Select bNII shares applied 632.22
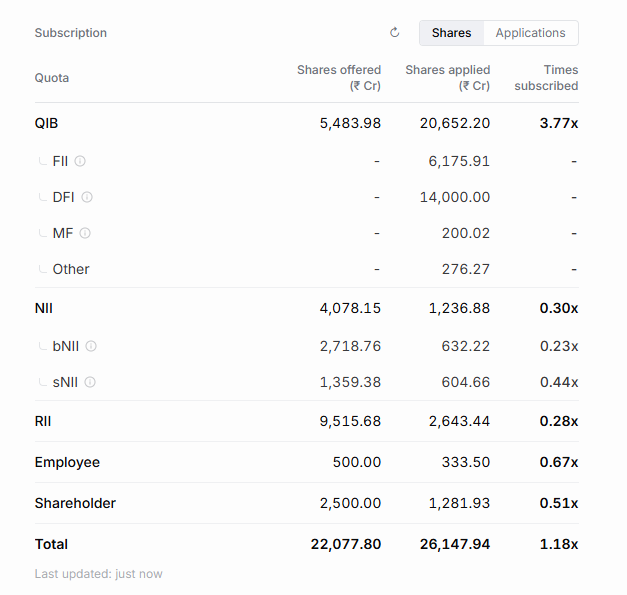The height and width of the screenshot is (595, 627). [x=466, y=346]
